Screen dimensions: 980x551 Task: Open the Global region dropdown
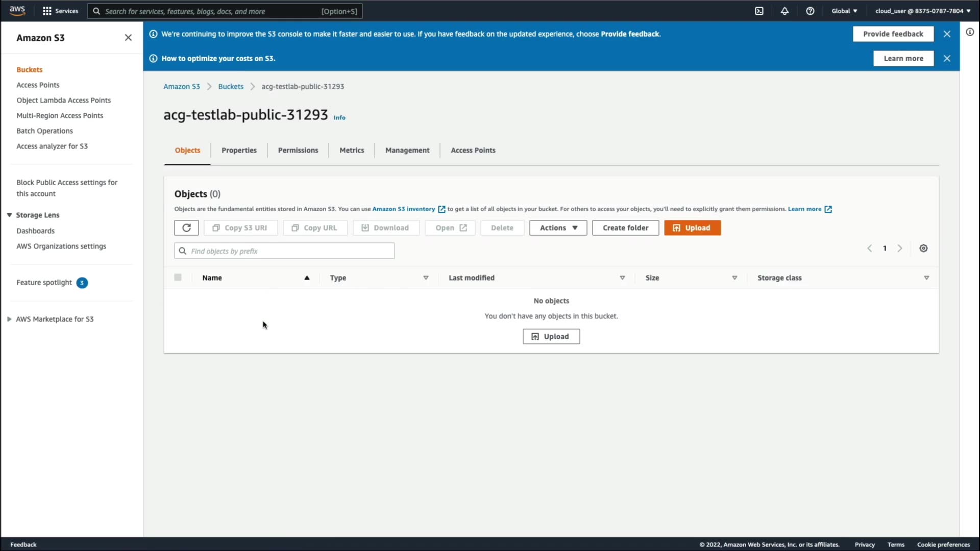[x=844, y=11]
